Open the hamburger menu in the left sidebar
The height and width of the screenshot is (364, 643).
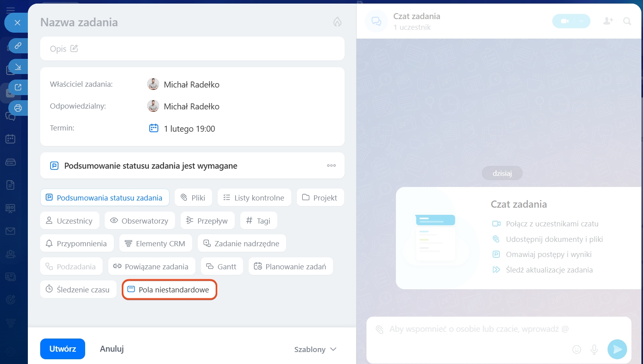[x=10, y=10]
